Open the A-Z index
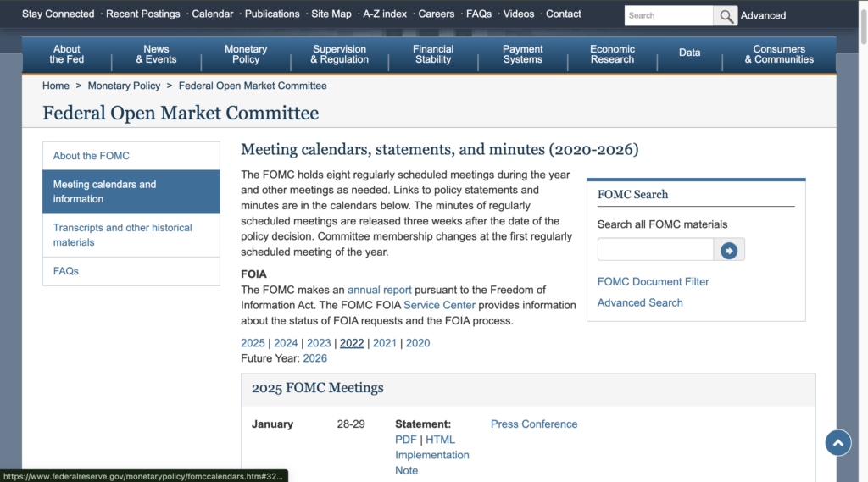Viewport: 868px width, 482px height. tap(385, 14)
